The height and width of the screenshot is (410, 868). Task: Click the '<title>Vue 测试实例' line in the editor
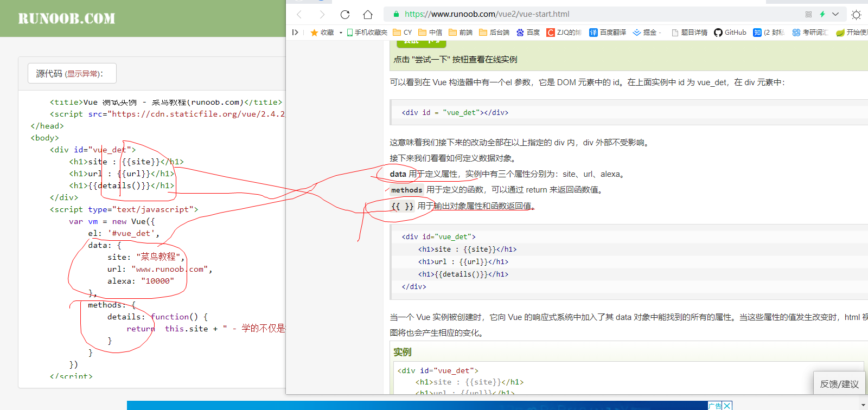(x=166, y=102)
